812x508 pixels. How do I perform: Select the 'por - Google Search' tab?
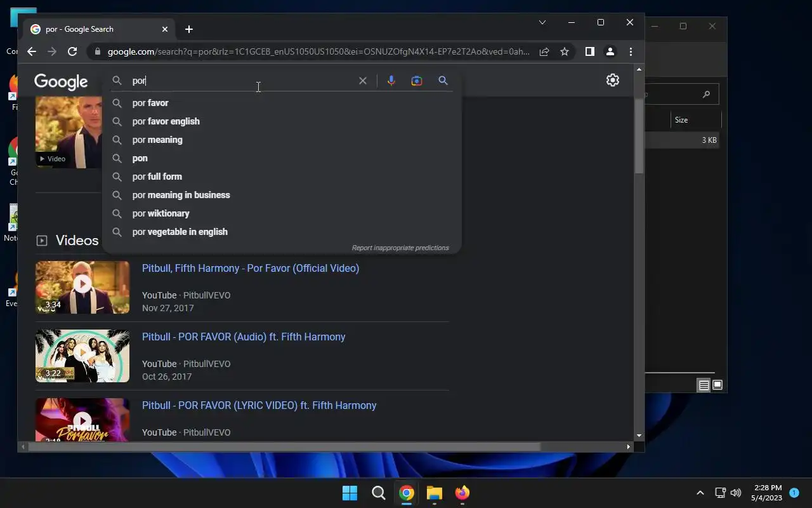pyautogui.click(x=100, y=29)
